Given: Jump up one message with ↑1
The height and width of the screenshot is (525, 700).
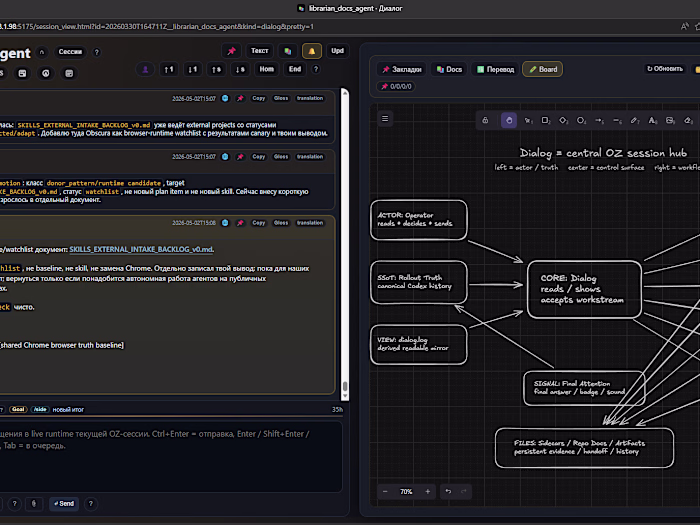Looking at the screenshot, I should coord(169,69).
